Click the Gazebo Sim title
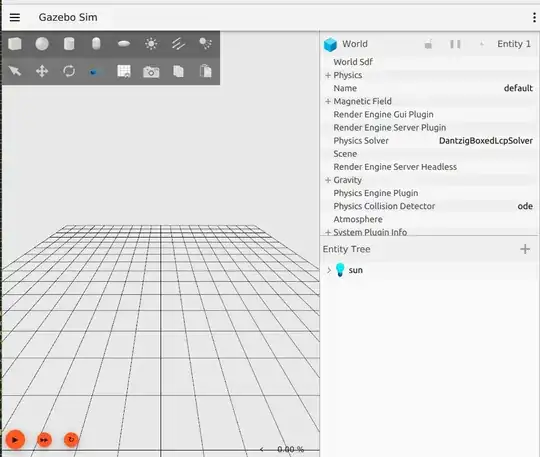 [x=68, y=17]
